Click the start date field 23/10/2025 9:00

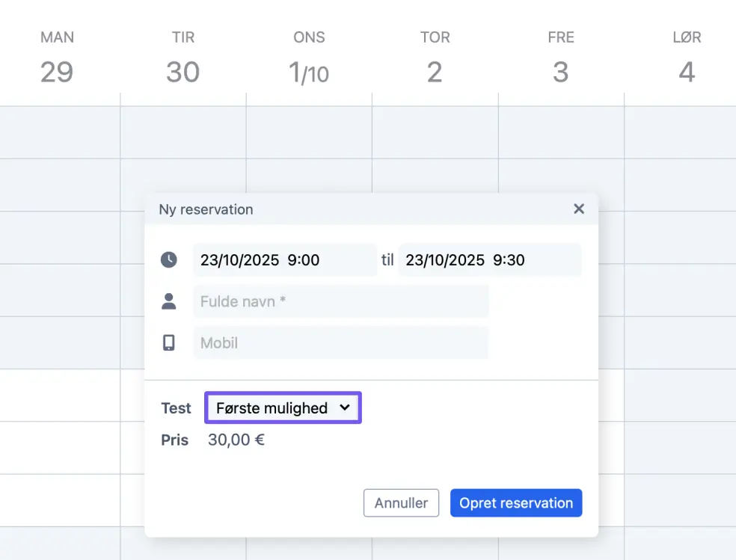[284, 260]
